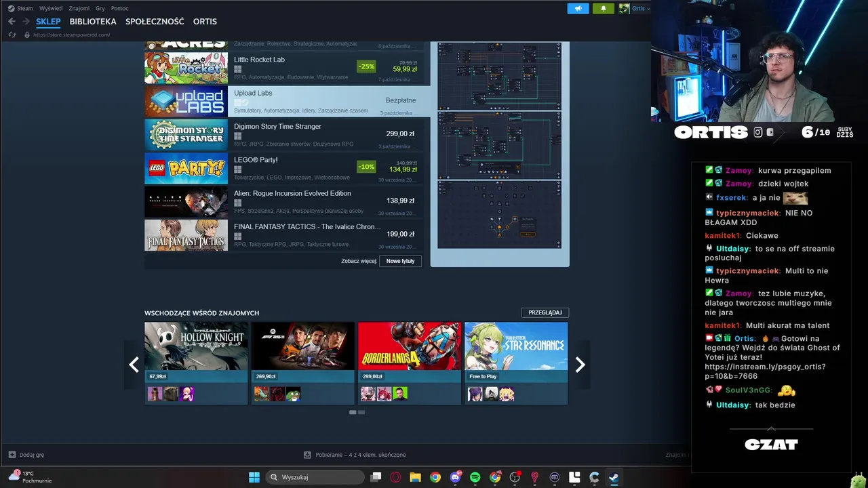
Task: Open File Explorer from taskbar
Action: click(415, 477)
